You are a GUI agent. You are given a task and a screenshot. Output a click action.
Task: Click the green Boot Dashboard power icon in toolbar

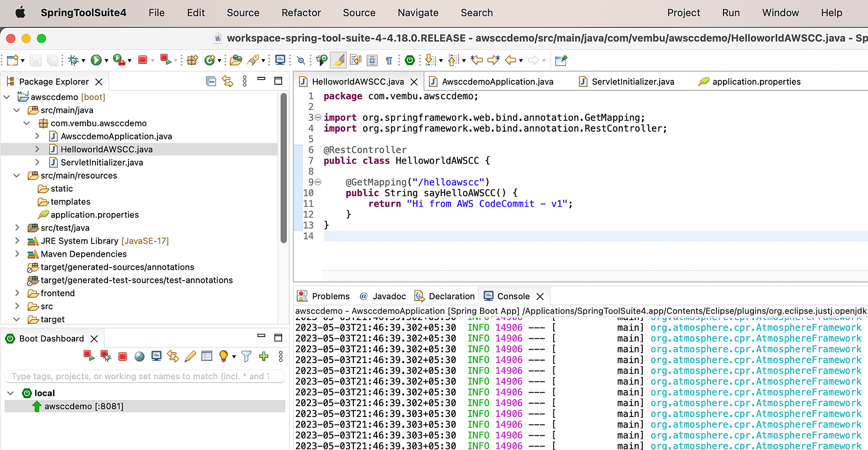(410, 60)
